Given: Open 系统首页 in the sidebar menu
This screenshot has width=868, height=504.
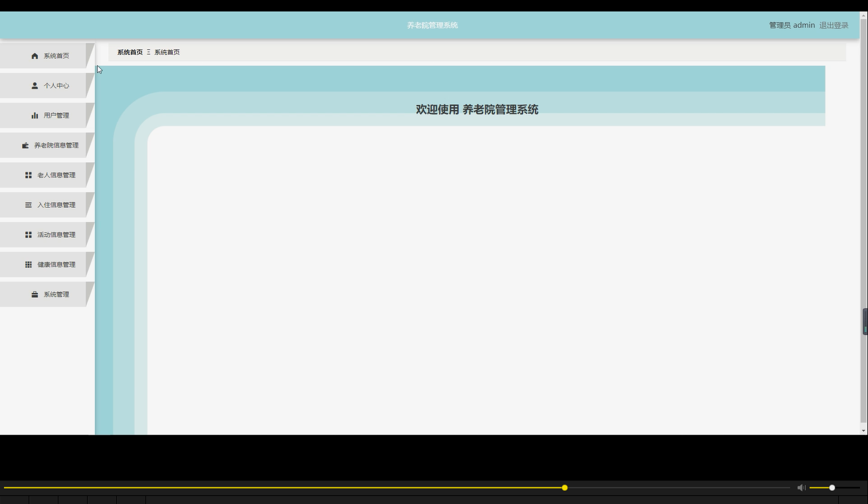Looking at the screenshot, I should [47, 56].
